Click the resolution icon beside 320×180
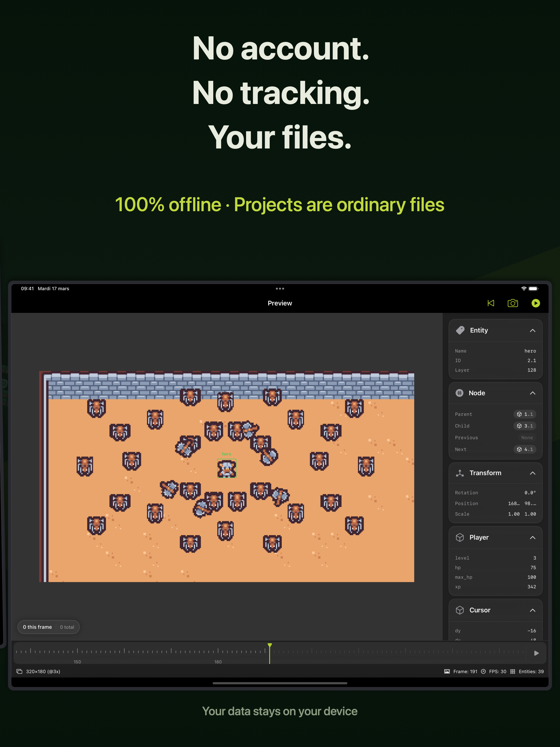Viewport: 560px width, 747px height. click(x=20, y=671)
